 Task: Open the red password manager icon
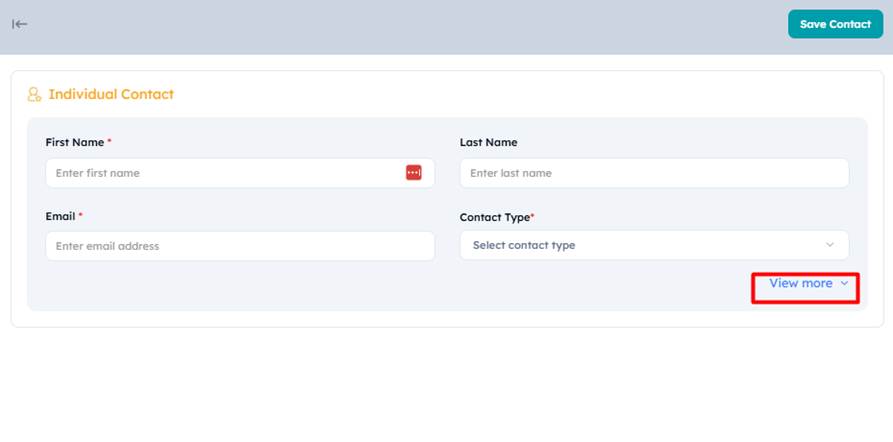(413, 173)
